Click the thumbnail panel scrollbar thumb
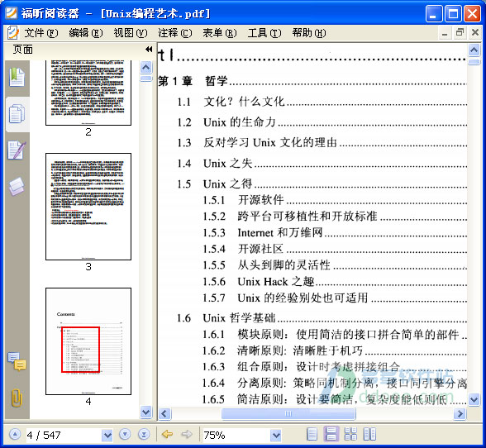The width and height of the screenshot is (486, 448). 146,79
